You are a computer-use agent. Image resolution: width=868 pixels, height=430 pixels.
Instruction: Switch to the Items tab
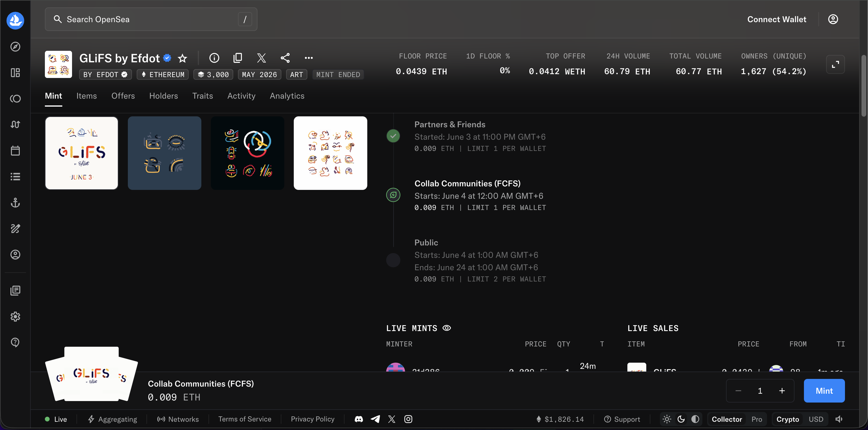(87, 96)
